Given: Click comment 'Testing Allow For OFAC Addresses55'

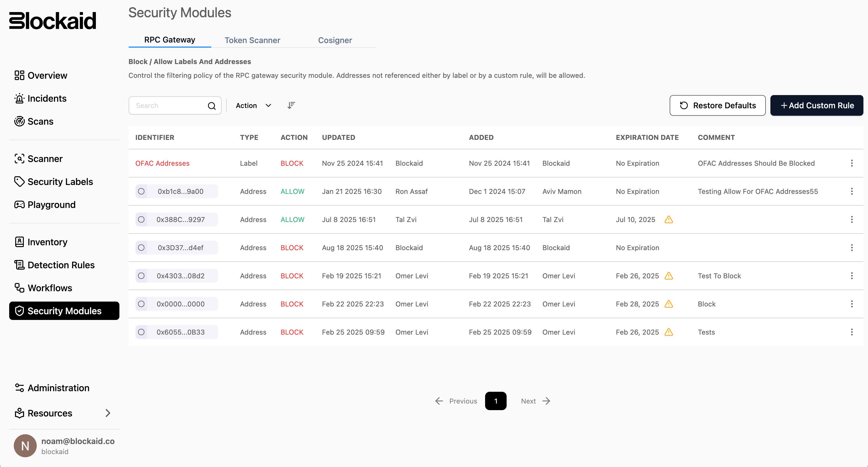Looking at the screenshot, I should pyautogui.click(x=757, y=191).
